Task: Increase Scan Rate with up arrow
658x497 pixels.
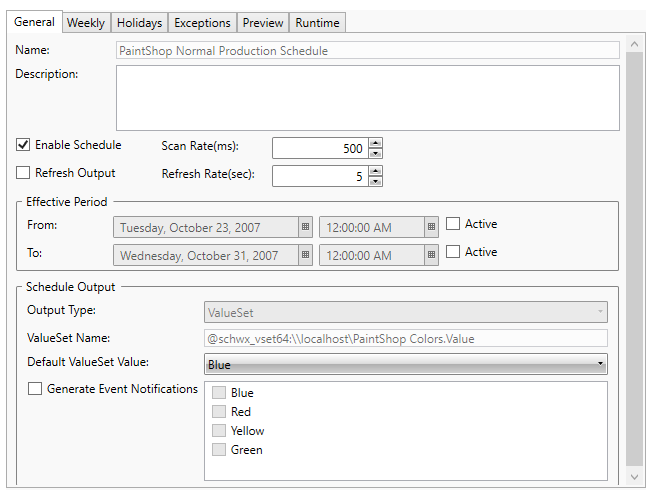Action: coord(376,143)
